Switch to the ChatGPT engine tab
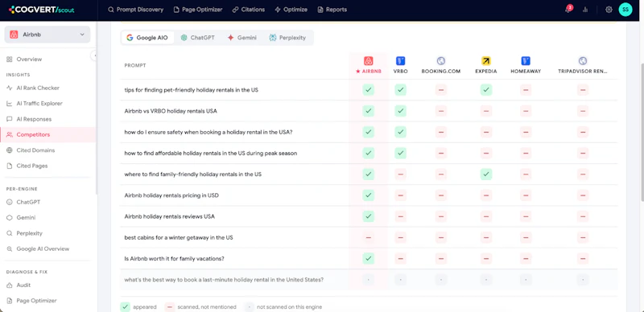644x312 pixels. click(197, 37)
